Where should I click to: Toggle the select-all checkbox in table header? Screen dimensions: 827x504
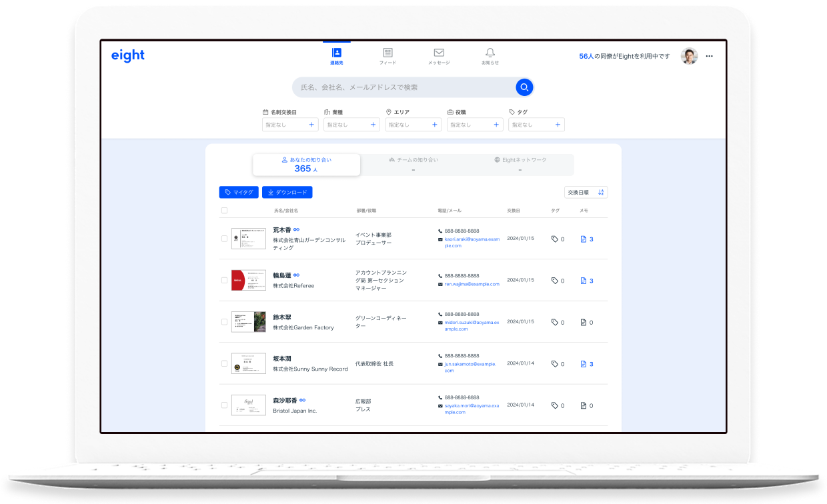[224, 211]
